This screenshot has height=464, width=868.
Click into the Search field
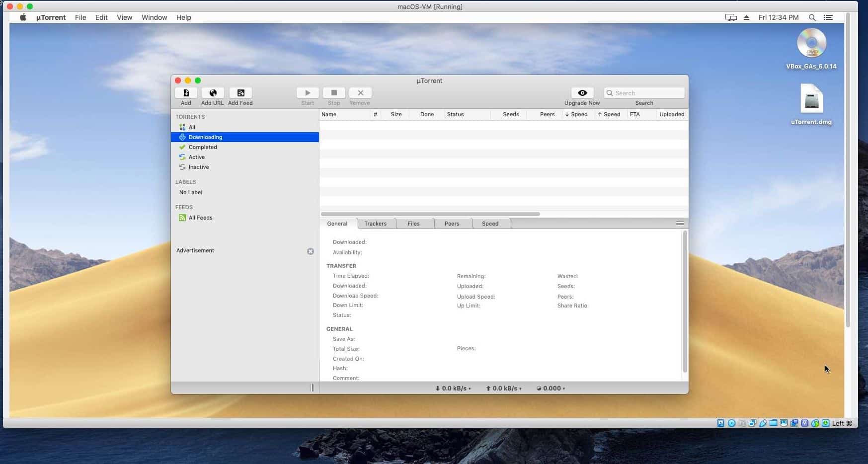click(x=644, y=93)
